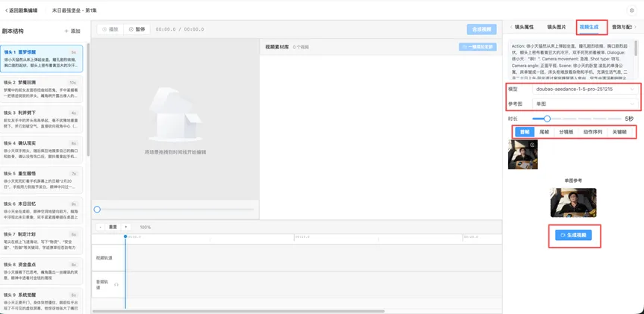Click the 单图参考 reference image
Viewport: 644px width, 314px height.
(x=573, y=203)
